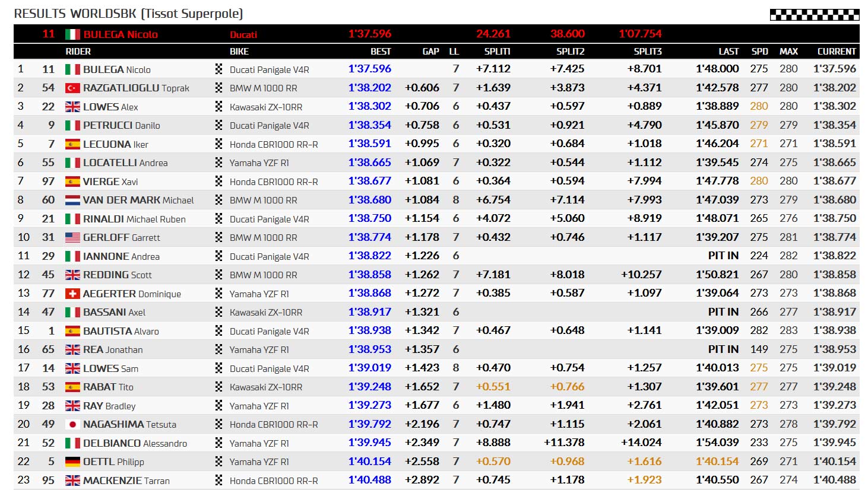
Task: Select the red "1'37.596" time in the leader banner
Action: 370,34
